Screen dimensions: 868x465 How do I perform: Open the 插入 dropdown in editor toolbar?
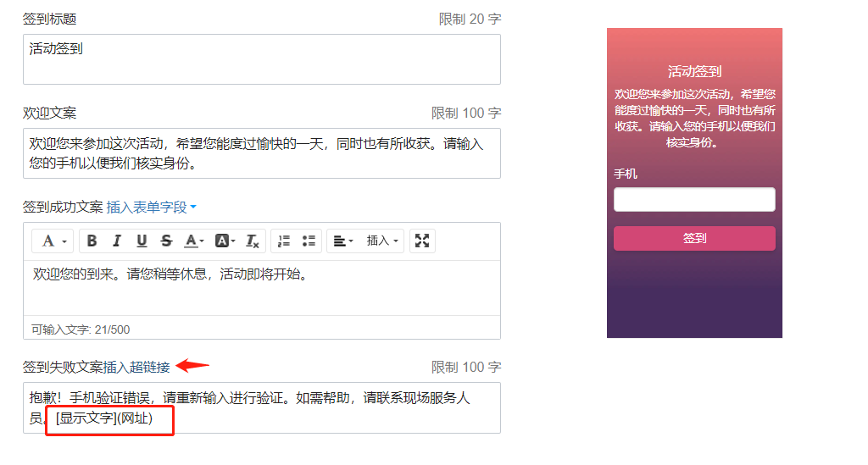pos(382,241)
